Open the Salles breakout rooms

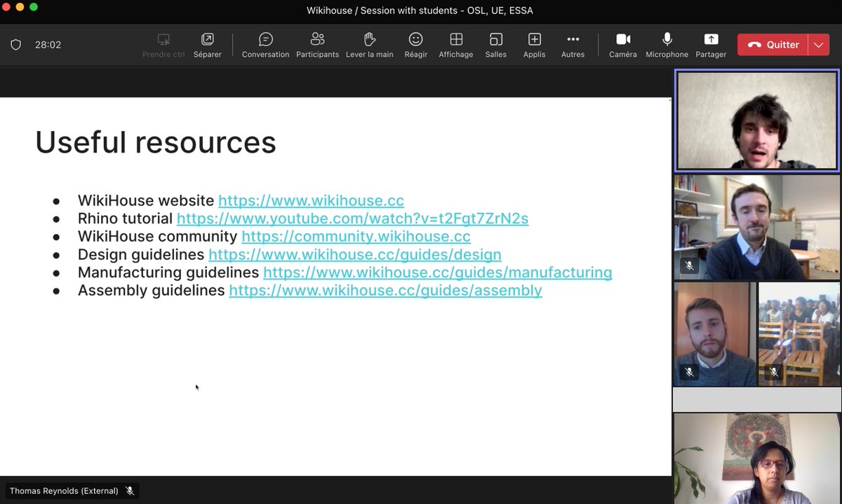coord(496,45)
